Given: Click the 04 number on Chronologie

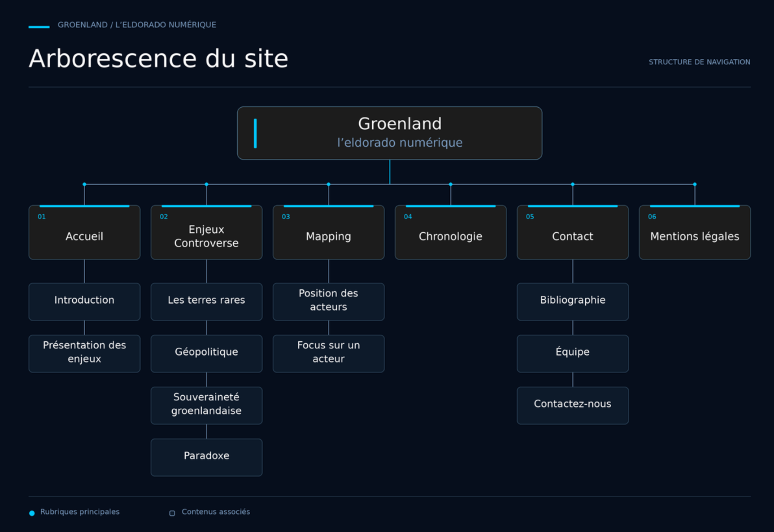Looking at the screenshot, I should coord(408,217).
